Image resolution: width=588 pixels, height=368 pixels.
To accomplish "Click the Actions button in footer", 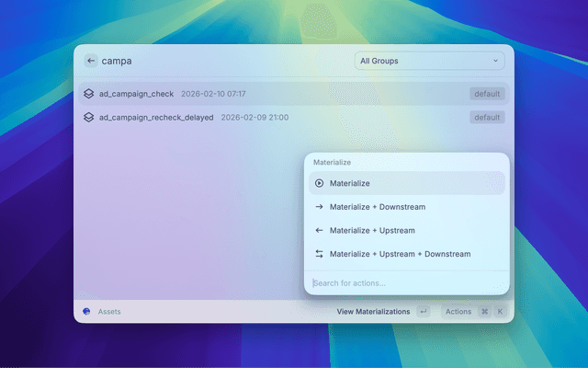I will 458,312.
